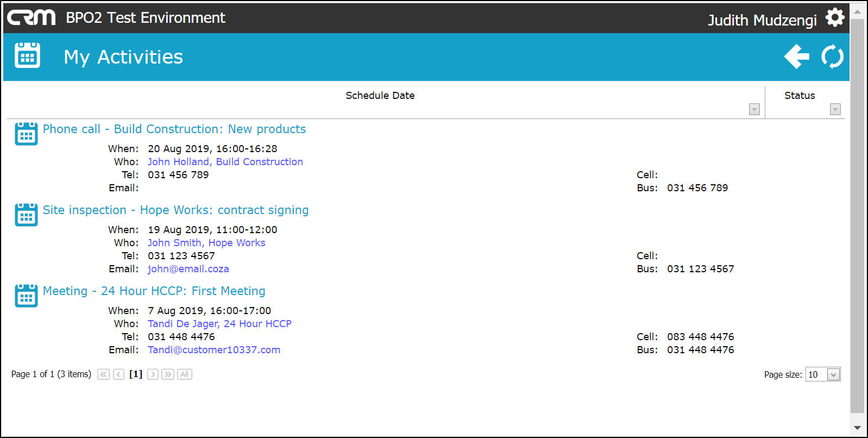Open the Schedule Date filter dropdown
The height and width of the screenshot is (438, 868).
click(x=754, y=109)
